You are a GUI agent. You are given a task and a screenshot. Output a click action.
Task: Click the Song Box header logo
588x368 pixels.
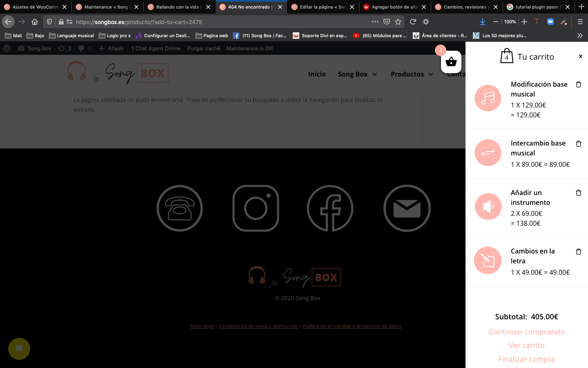(118, 73)
